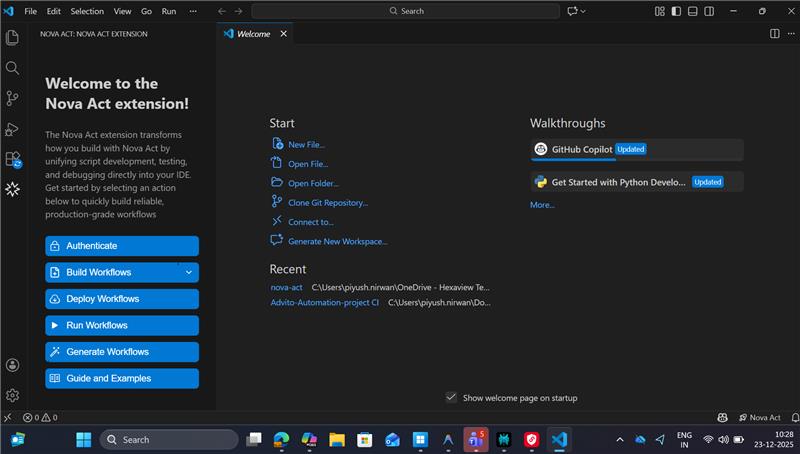The image size is (800, 454).
Task: Open the Windows Start menu
Action: click(84, 440)
